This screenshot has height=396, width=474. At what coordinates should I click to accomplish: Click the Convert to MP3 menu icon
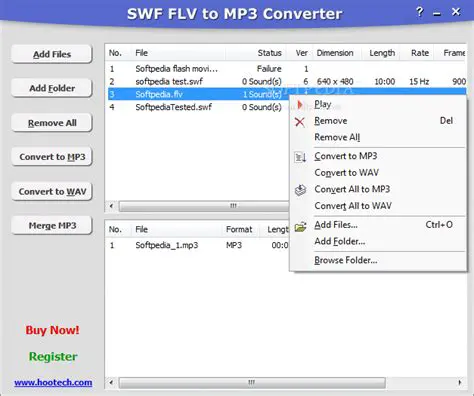pos(300,157)
